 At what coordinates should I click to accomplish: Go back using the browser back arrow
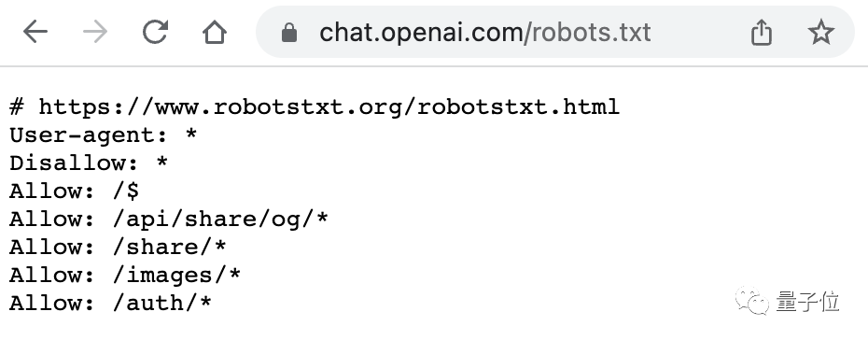click(x=35, y=32)
